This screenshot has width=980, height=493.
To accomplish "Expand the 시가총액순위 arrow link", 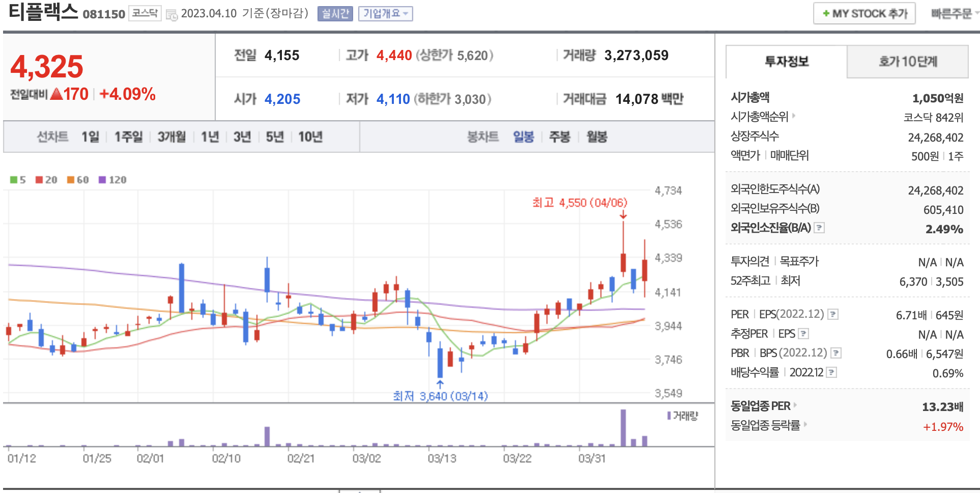I will pyautogui.click(x=793, y=116).
